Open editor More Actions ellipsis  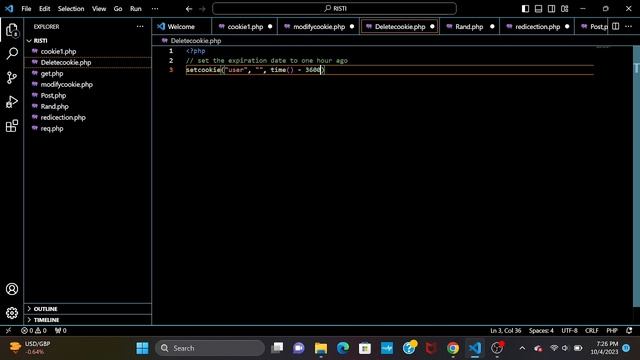tap(629, 27)
